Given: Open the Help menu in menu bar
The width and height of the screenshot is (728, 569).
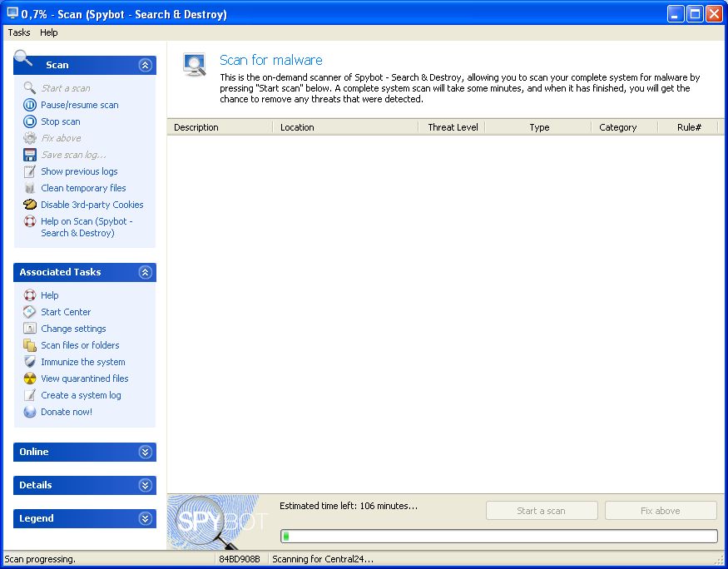Looking at the screenshot, I should tap(49, 32).
